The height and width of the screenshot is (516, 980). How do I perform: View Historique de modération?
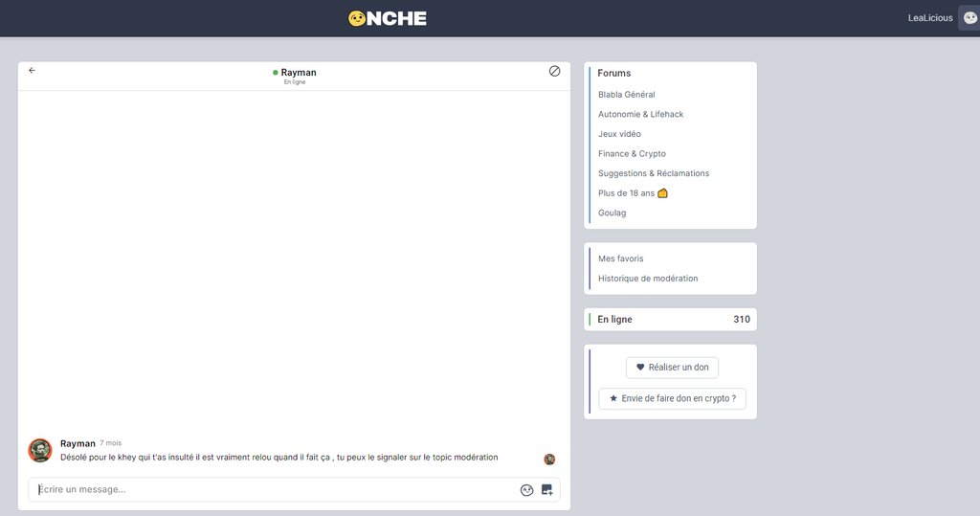(648, 279)
